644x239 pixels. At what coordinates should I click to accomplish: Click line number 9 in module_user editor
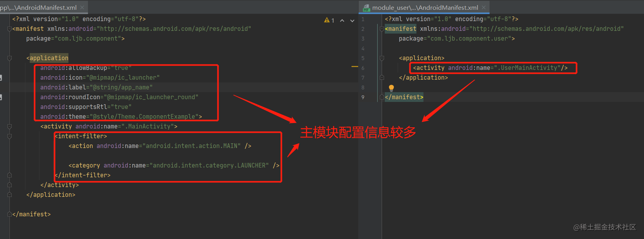(363, 97)
